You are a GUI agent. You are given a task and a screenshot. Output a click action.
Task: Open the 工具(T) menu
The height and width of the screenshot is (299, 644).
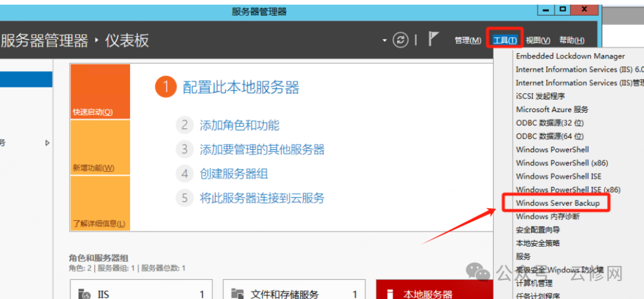pyautogui.click(x=505, y=41)
